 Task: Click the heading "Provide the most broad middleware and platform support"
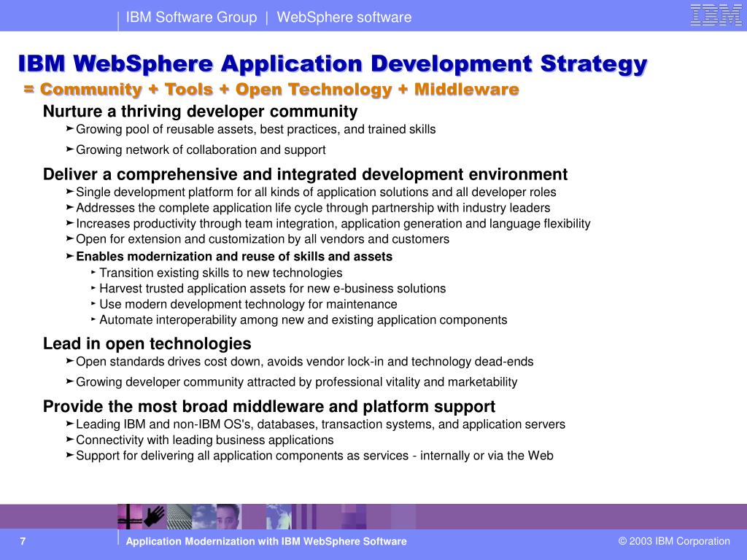point(269,406)
